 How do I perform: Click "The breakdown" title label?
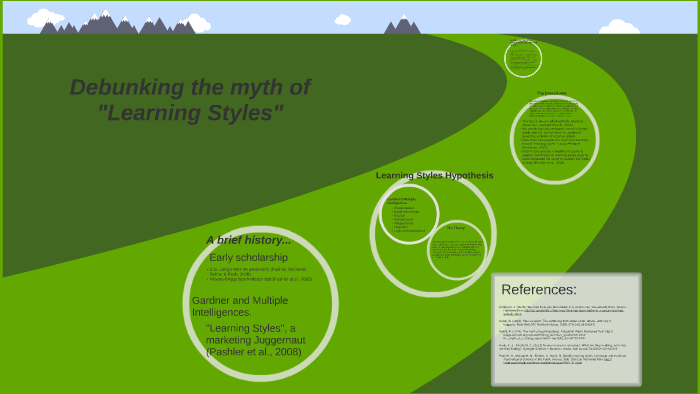tap(551, 93)
